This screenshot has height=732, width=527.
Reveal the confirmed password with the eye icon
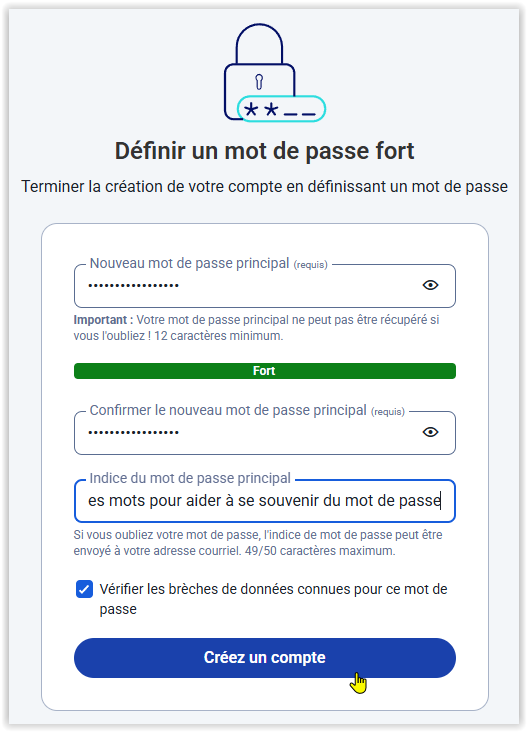(430, 432)
